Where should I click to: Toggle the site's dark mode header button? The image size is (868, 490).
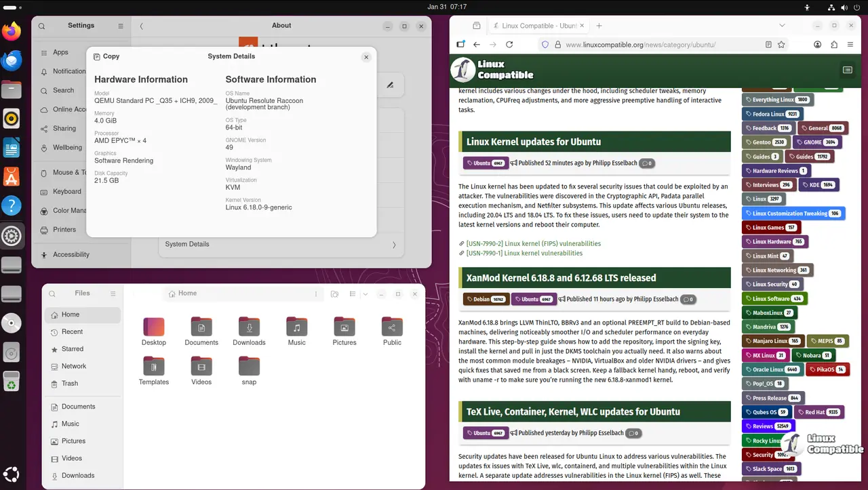pos(847,70)
